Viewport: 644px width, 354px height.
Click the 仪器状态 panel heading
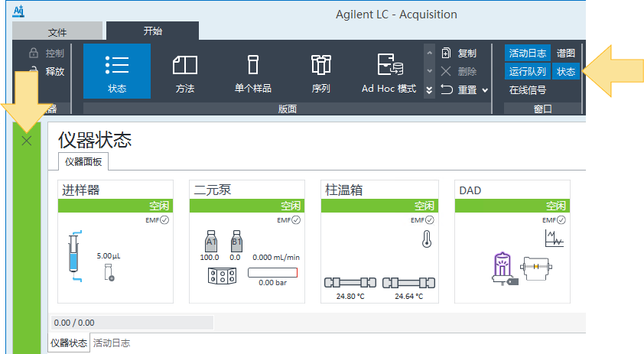(x=95, y=140)
